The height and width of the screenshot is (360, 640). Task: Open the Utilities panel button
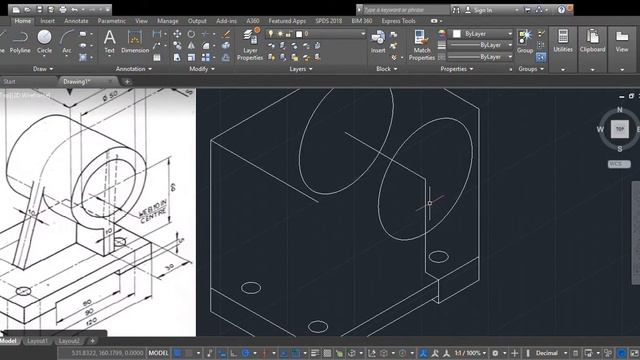coord(563,41)
